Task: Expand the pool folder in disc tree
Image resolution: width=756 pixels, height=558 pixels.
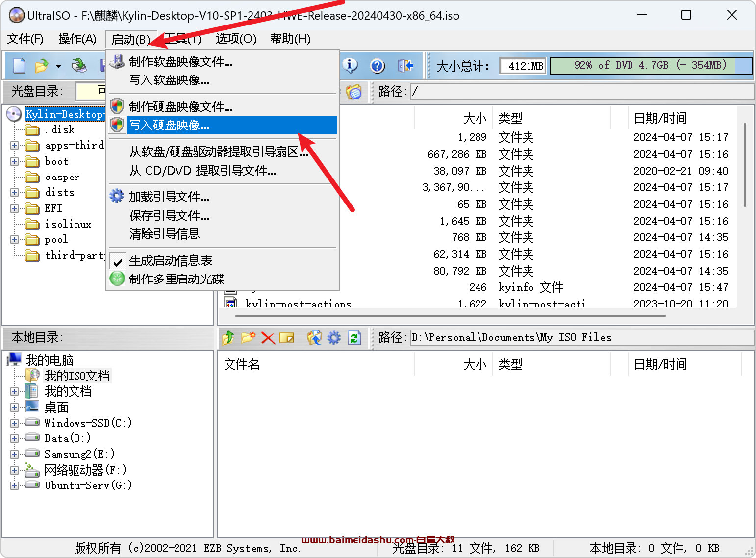Action: (x=14, y=240)
